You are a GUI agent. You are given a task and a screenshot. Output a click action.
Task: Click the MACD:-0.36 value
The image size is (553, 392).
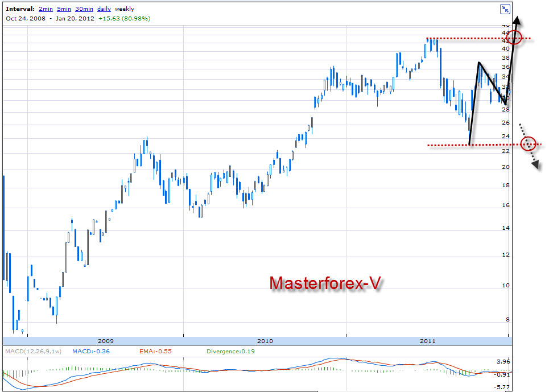91,352
